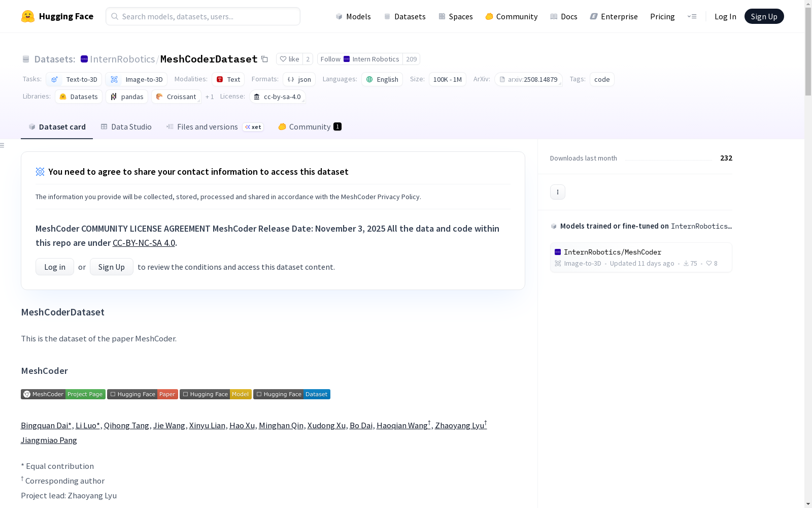Open the Hugging Face Dataset badge
This screenshot has width=812, height=508.
(292, 394)
